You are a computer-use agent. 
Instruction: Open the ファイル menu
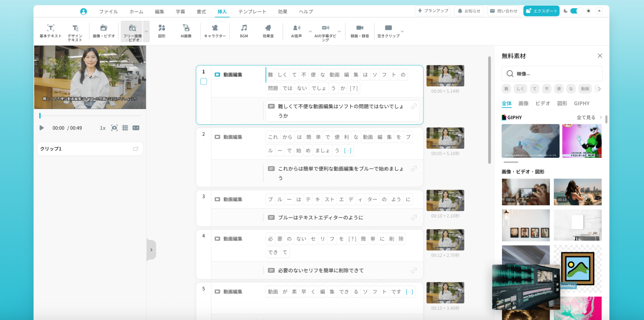click(108, 11)
